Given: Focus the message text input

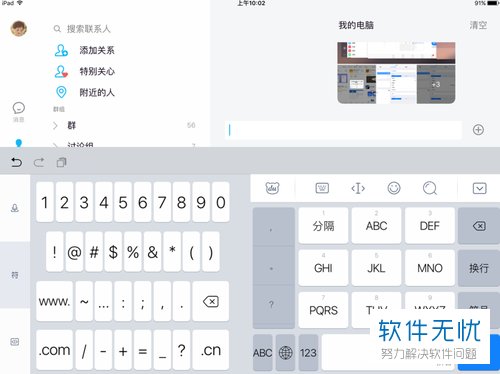Looking at the screenshot, I should pos(343,130).
